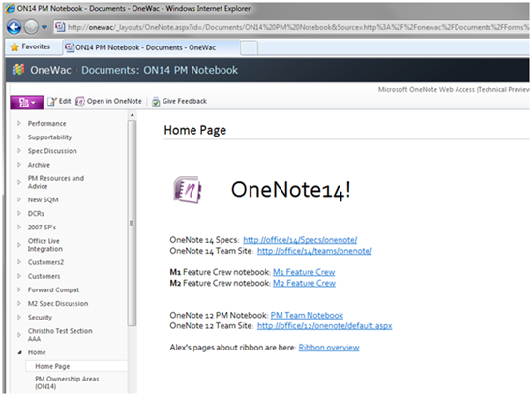Screen dimensions: 532x396
Task: Collapse the Home section
Action: coord(19,352)
